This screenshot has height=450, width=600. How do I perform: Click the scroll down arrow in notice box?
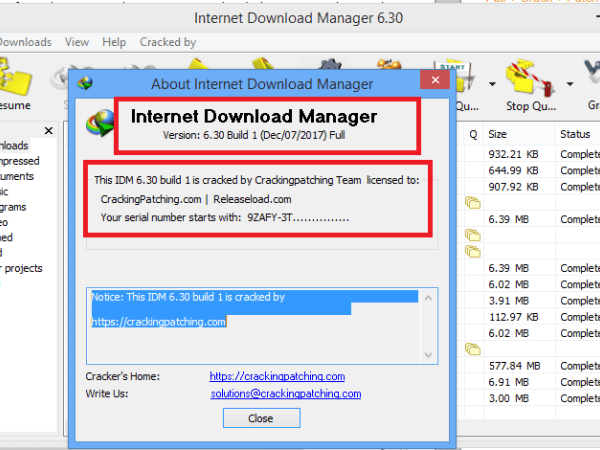428,355
